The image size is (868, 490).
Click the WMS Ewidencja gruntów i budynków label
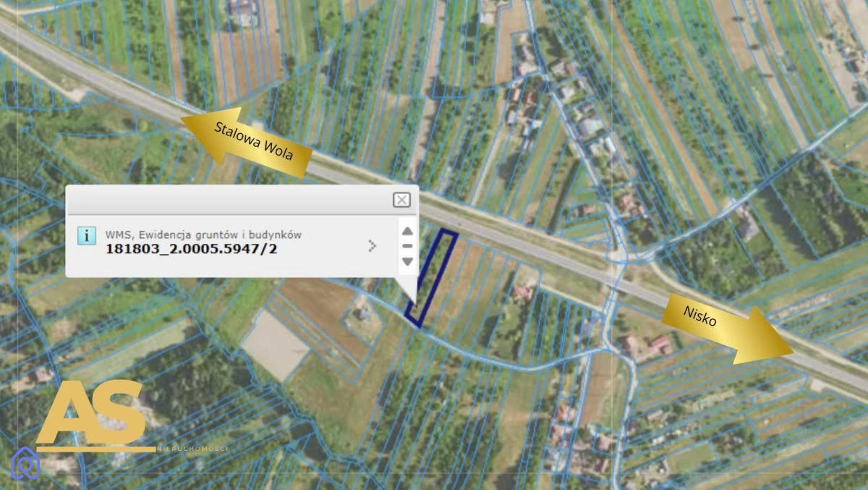coord(203,235)
